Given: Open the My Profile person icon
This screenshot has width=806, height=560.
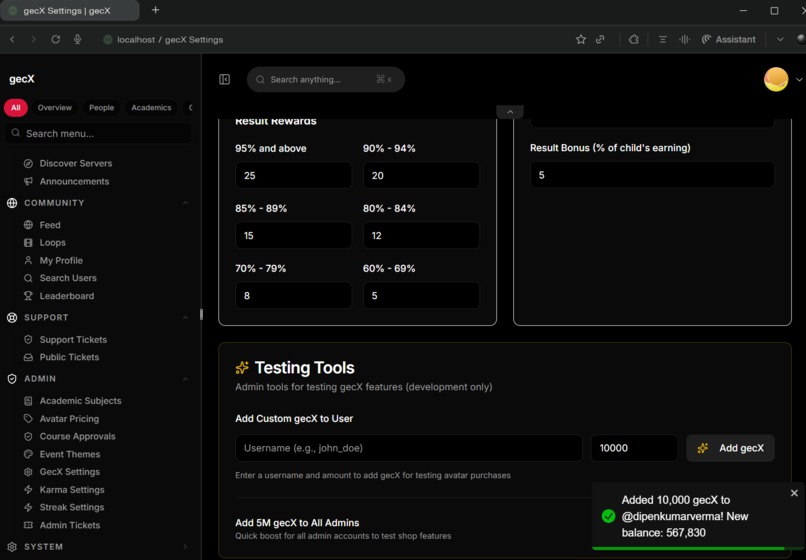Looking at the screenshot, I should (x=28, y=260).
